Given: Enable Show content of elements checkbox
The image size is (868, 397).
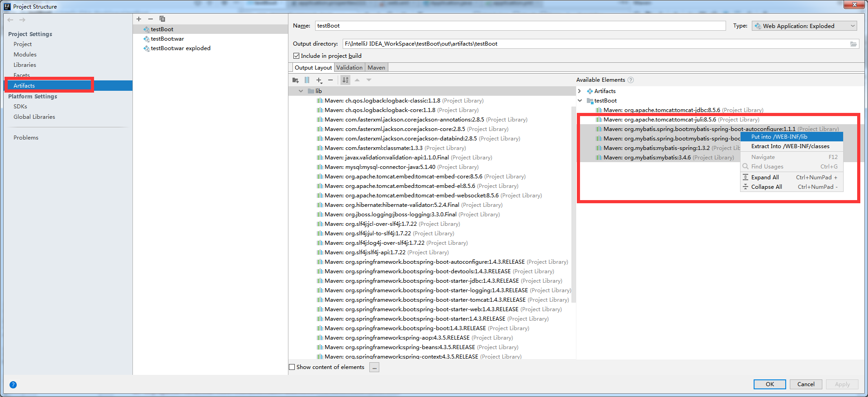Looking at the screenshot, I should (x=292, y=367).
